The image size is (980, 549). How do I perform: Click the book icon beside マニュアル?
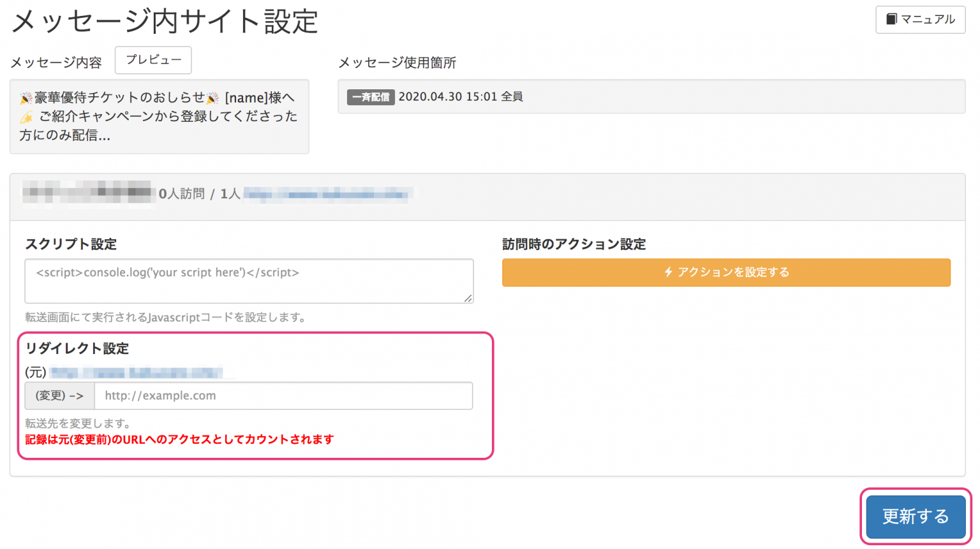891,19
